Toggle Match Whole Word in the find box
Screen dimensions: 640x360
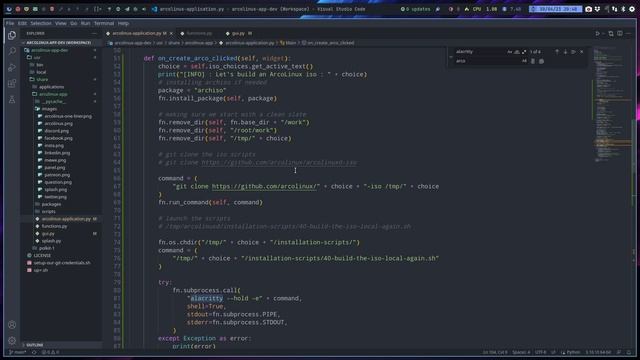517,52
